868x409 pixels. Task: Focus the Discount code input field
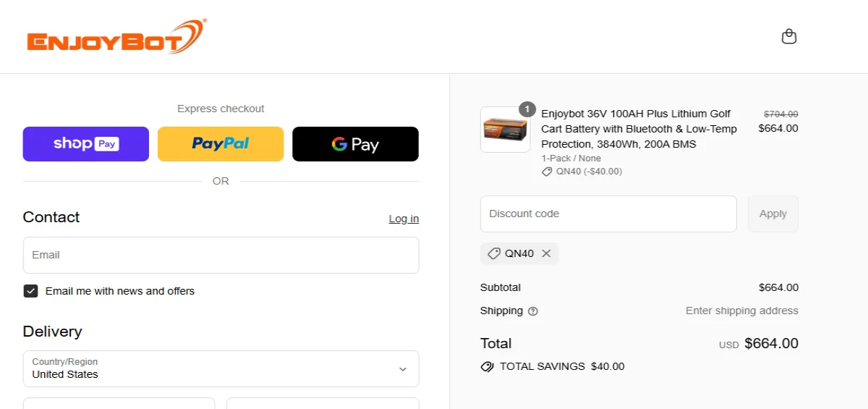(x=608, y=214)
